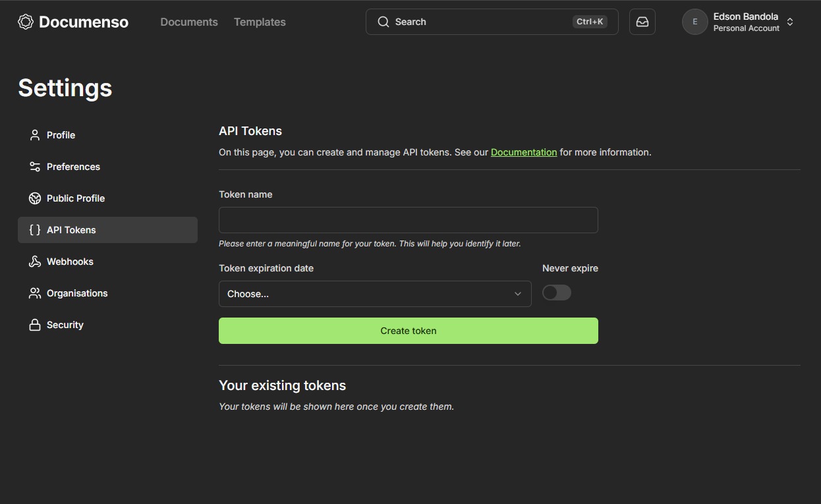Click the Organisations people icon
This screenshot has width=821, height=504.
(x=35, y=293)
